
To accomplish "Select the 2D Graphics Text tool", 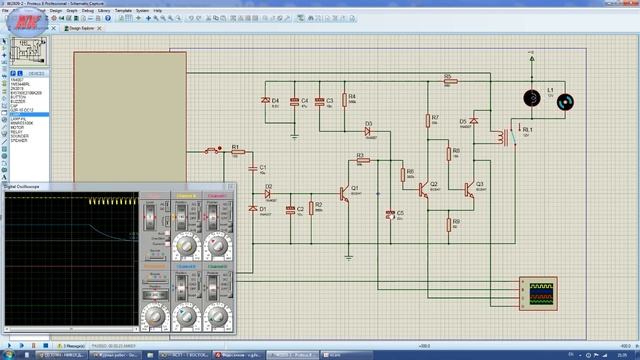I will (x=4, y=177).
